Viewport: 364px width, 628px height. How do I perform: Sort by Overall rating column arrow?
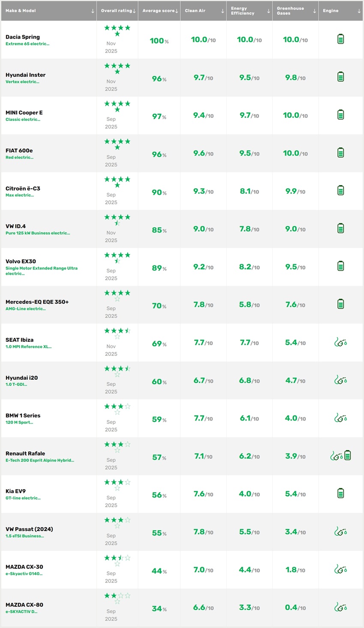[x=134, y=11]
